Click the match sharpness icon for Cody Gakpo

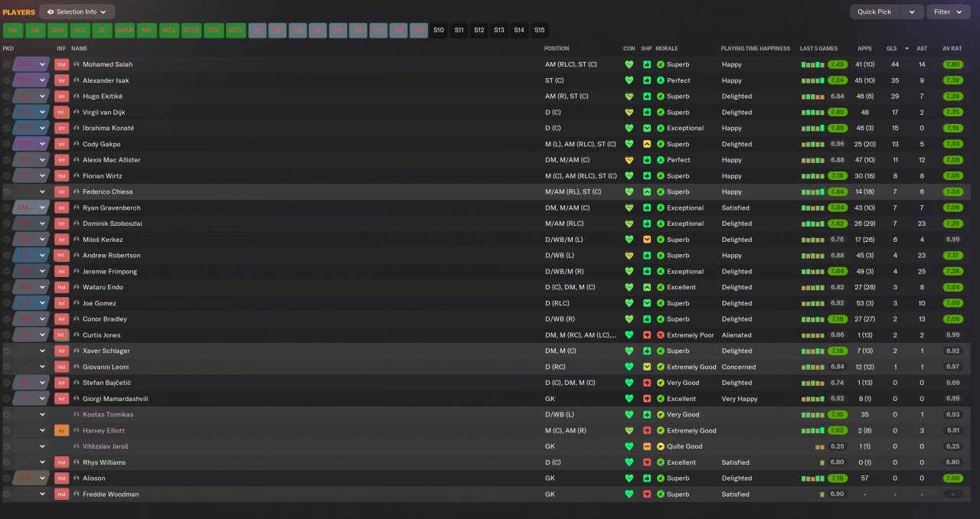[x=647, y=144]
